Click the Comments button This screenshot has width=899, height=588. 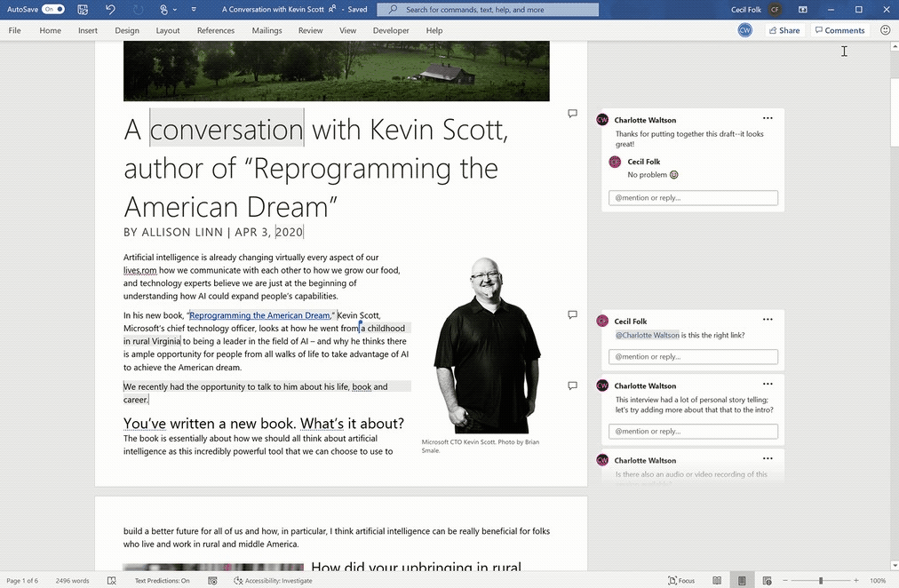point(840,30)
